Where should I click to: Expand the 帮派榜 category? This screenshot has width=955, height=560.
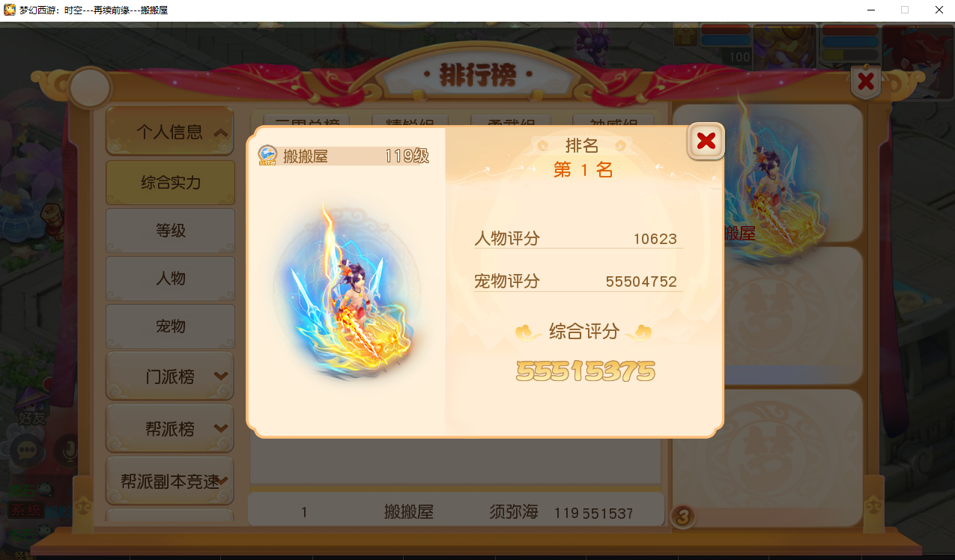(x=170, y=429)
